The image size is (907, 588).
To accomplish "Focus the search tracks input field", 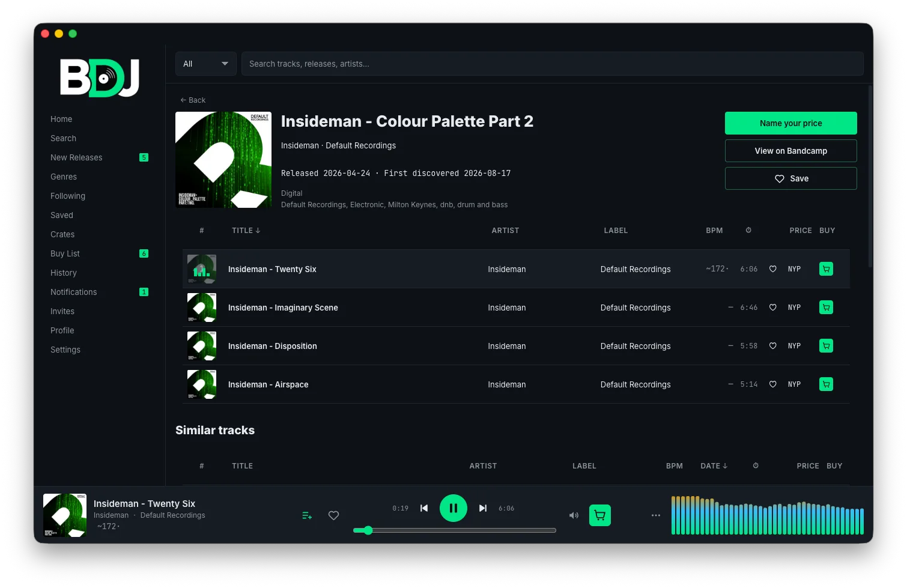I will [x=553, y=64].
